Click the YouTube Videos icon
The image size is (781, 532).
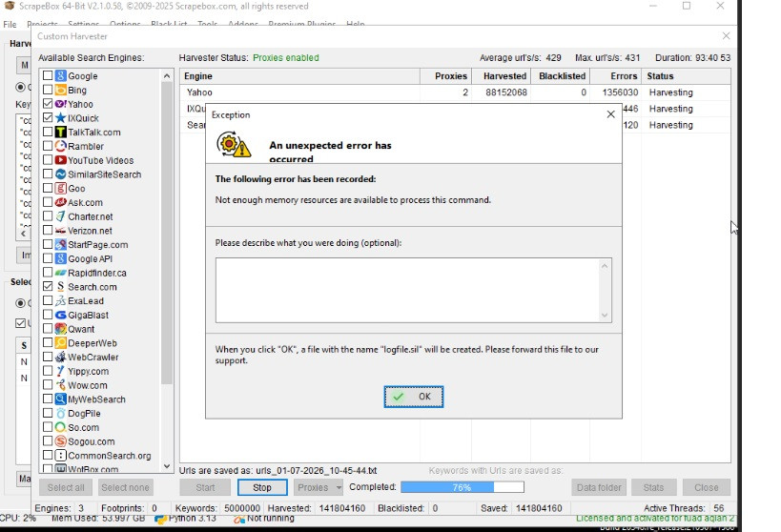(61, 160)
